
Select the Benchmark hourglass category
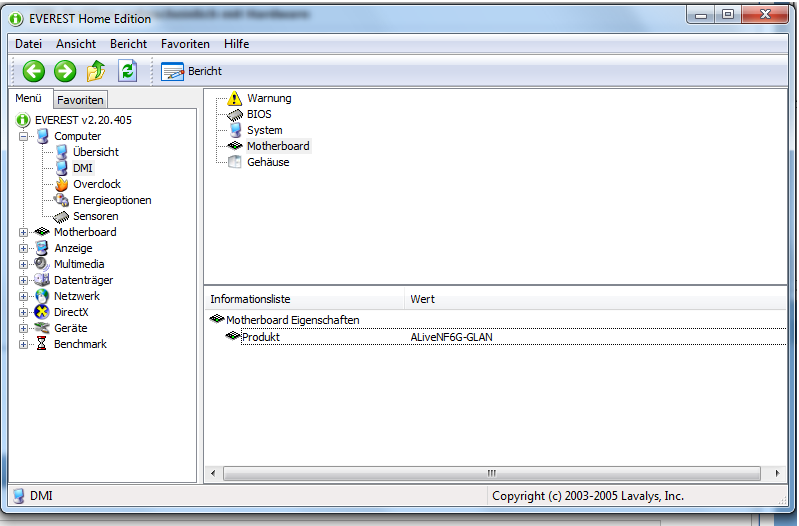click(71, 344)
